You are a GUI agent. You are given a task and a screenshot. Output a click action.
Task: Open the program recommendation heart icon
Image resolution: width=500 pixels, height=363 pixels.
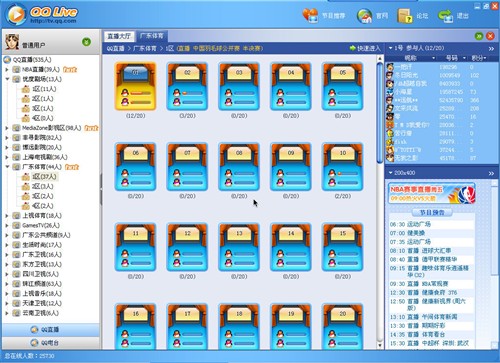click(310, 15)
